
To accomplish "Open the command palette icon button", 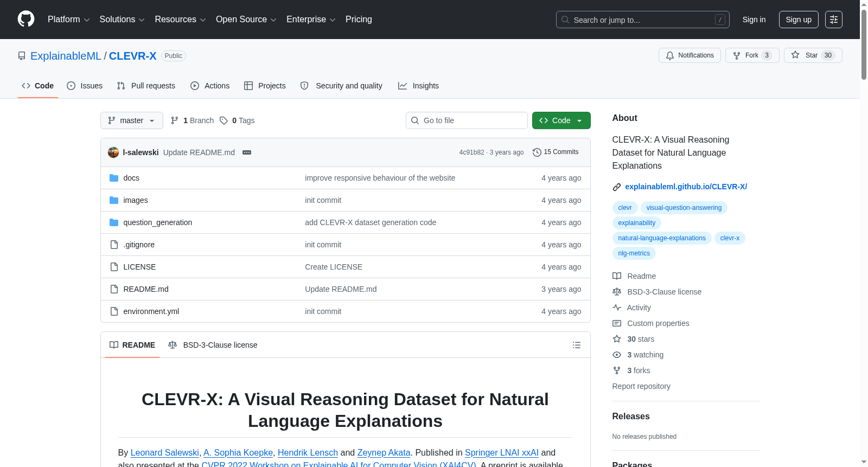I will (834, 20).
